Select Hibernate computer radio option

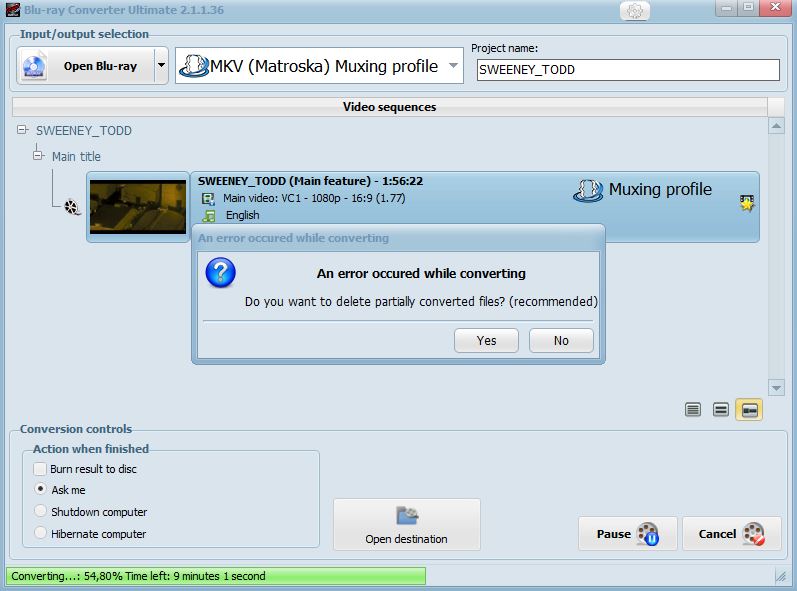click(40, 533)
